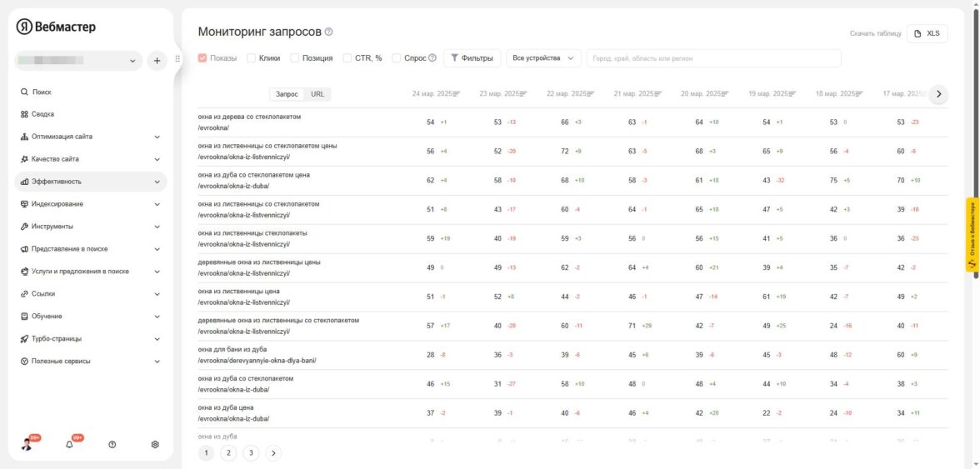980x469 pixels.
Task: Click the help question mark icon in the sidebar
Action: point(112,445)
